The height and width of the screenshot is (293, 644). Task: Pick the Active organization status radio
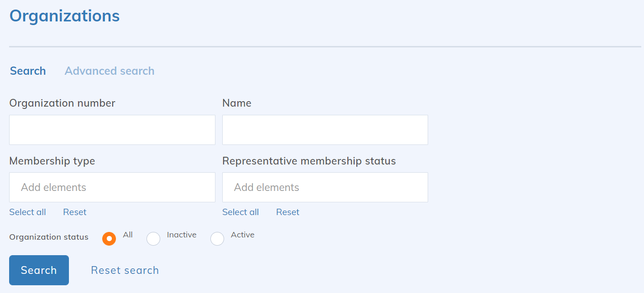(x=217, y=238)
